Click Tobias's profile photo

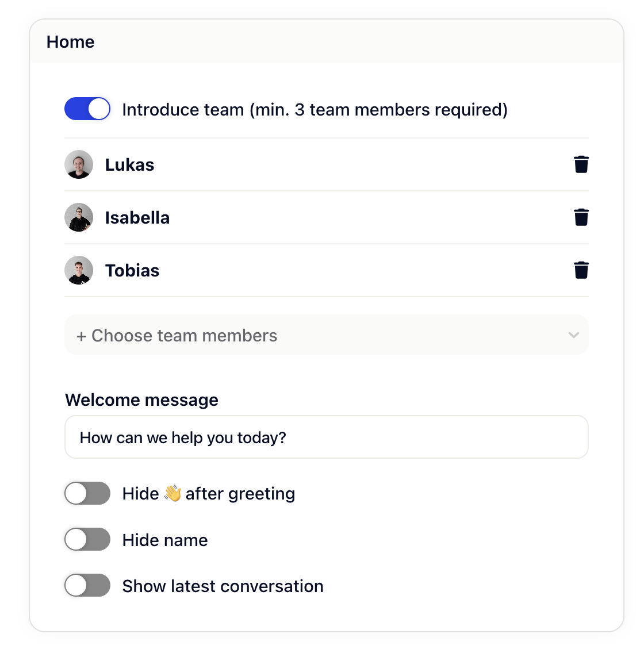click(79, 270)
